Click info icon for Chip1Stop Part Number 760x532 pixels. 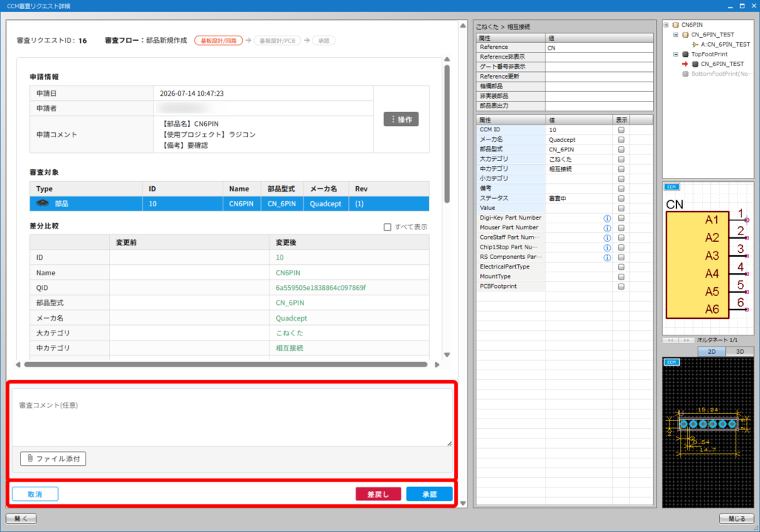(x=607, y=248)
